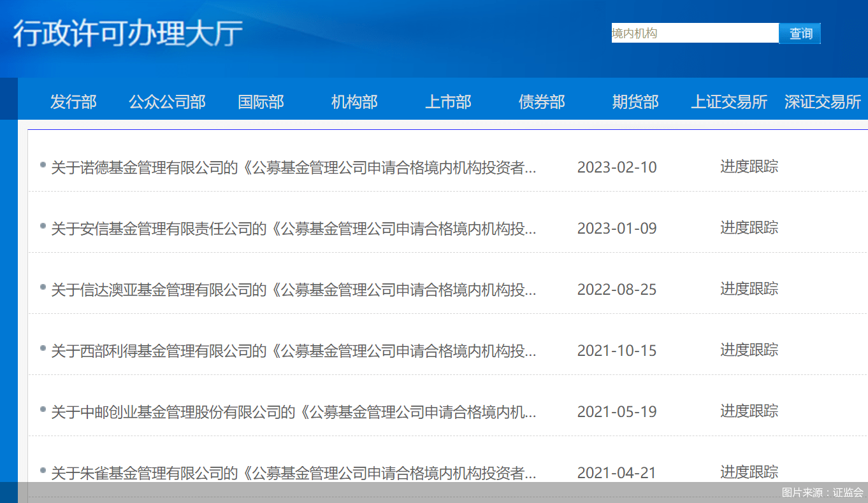Open the 中邮创业基金管理股份有限公司 application link
Image resolution: width=868 pixels, height=503 pixels.
pos(294,412)
